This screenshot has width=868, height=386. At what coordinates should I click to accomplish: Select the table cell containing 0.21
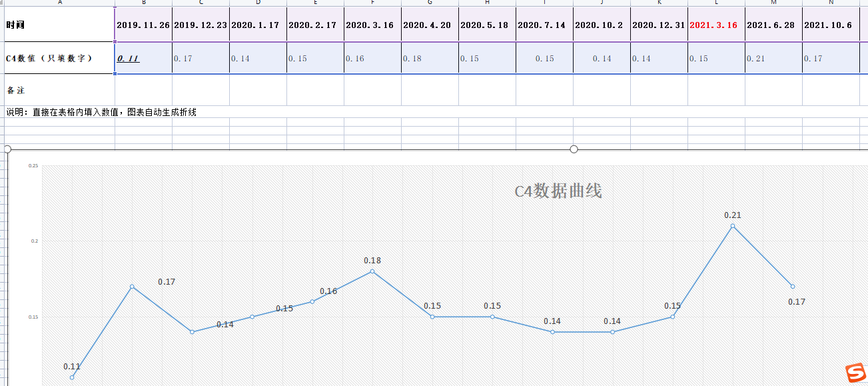click(773, 59)
